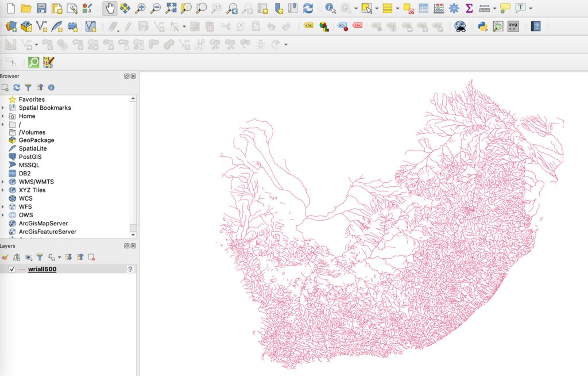This screenshot has height=376, width=588.
Task: Deselect the active Pan Map tool
Action: [x=111, y=7]
